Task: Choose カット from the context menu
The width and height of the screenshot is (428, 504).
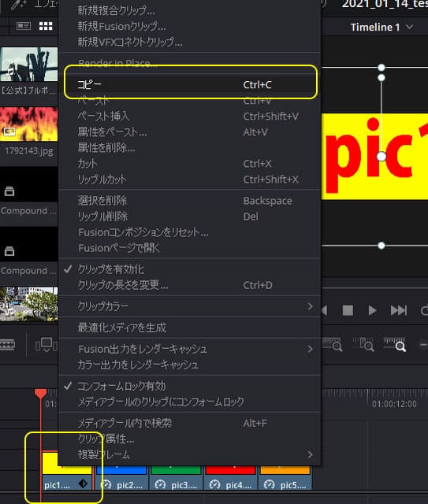Action: (190, 164)
